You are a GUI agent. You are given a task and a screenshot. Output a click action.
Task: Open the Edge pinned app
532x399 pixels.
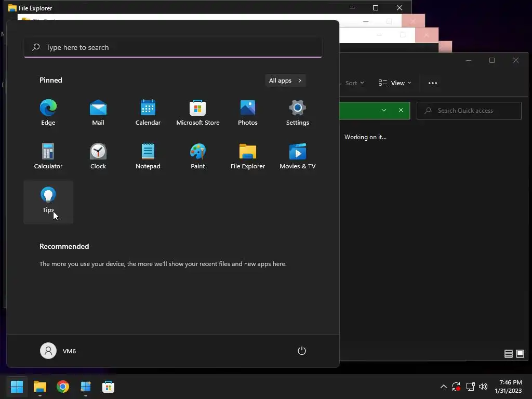tap(48, 113)
